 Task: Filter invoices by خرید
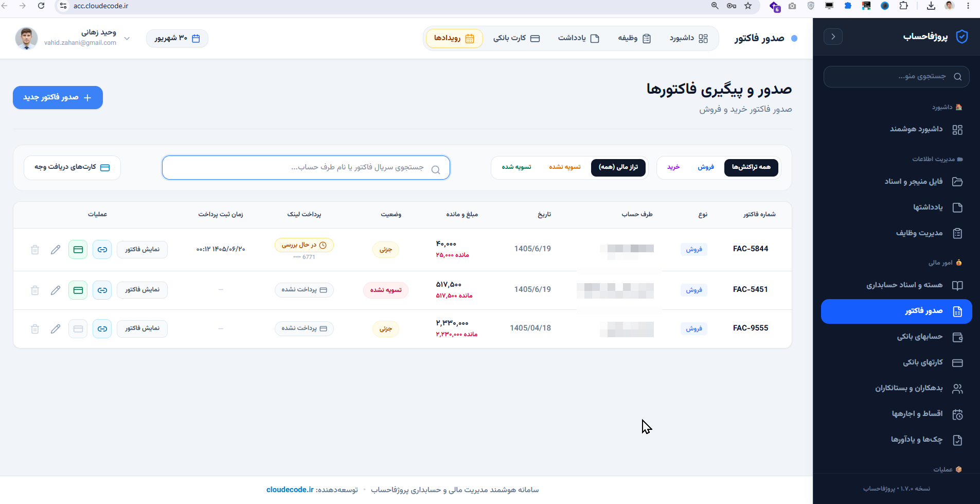[673, 167]
